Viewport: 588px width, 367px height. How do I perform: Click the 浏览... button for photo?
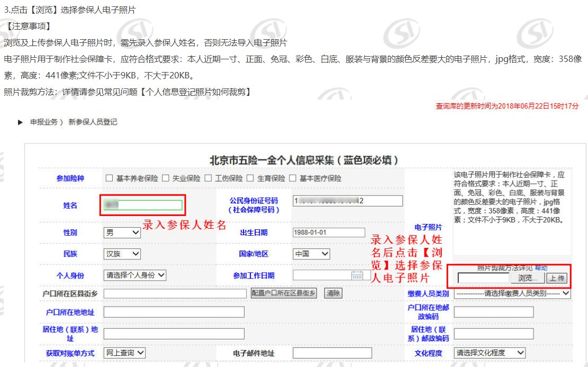pos(528,278)
